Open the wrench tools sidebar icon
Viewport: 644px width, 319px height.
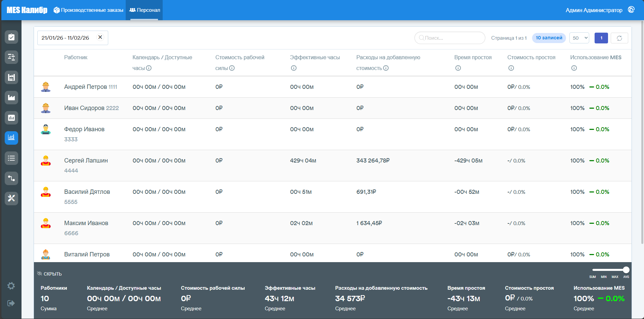click(x=11, y=198)
